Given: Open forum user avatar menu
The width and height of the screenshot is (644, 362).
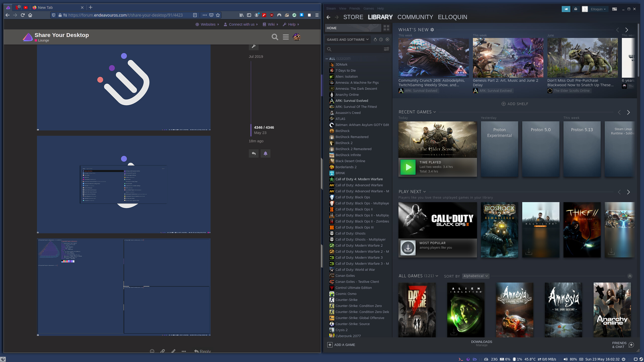Looking at the screenshot, I should tap(297, 37).
